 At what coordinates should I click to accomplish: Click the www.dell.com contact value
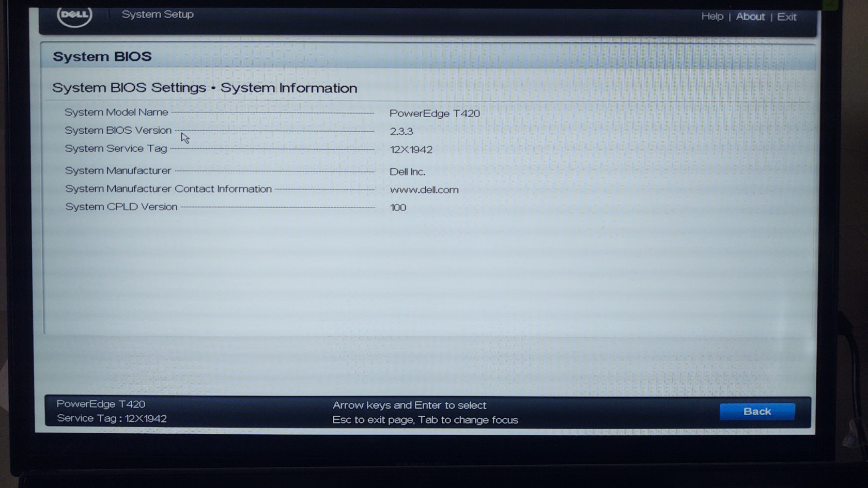(424, 190)
